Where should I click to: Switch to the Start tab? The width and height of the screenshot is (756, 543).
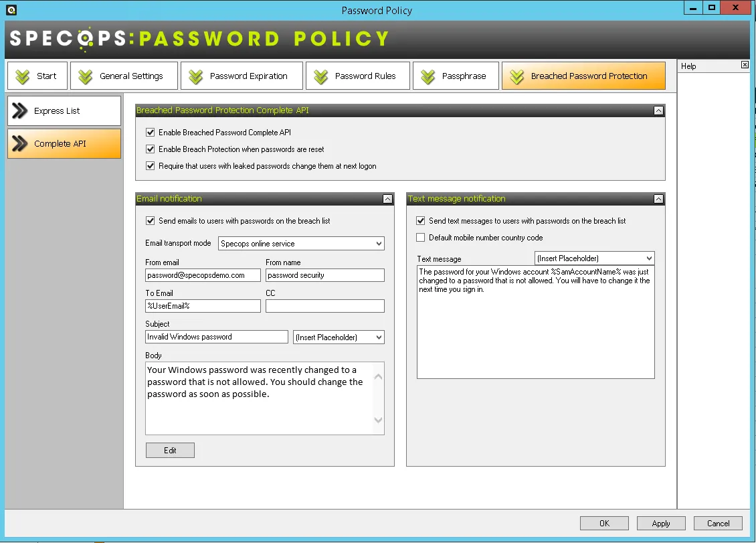click(37, 76)
